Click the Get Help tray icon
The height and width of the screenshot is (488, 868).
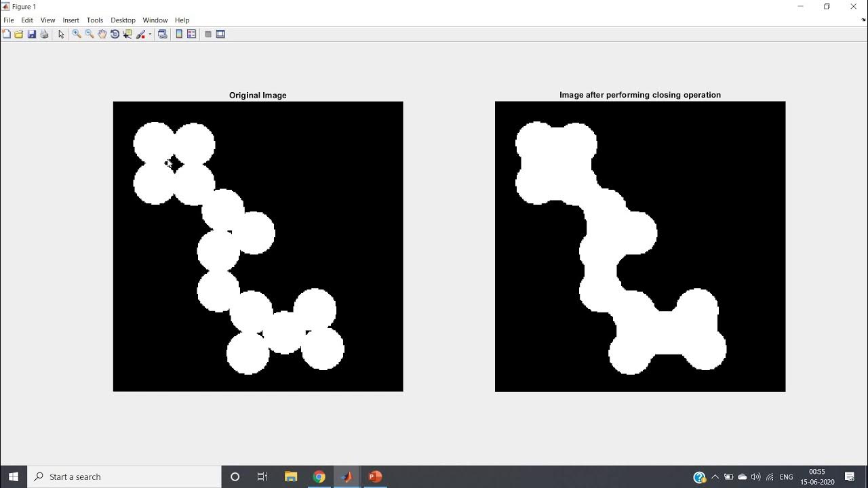click(x=700, y=477)
